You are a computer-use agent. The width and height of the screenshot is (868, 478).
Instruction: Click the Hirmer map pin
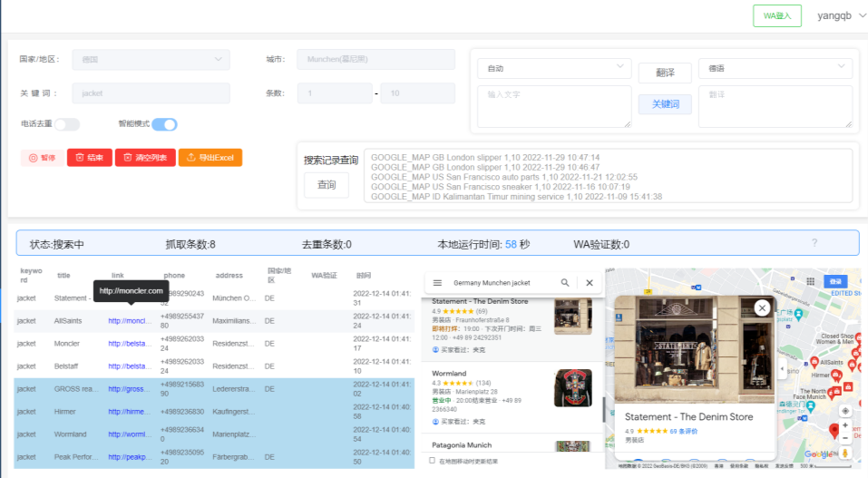click(836, 376)
